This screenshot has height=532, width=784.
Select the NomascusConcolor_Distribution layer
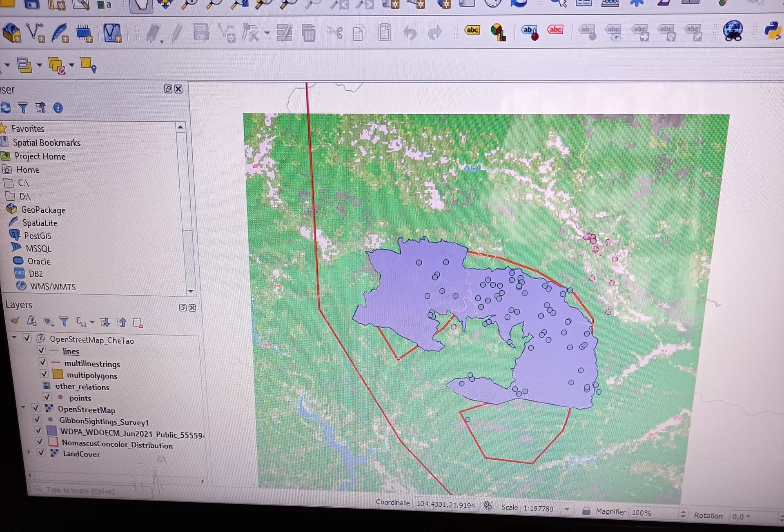click(x=117, y=445)
